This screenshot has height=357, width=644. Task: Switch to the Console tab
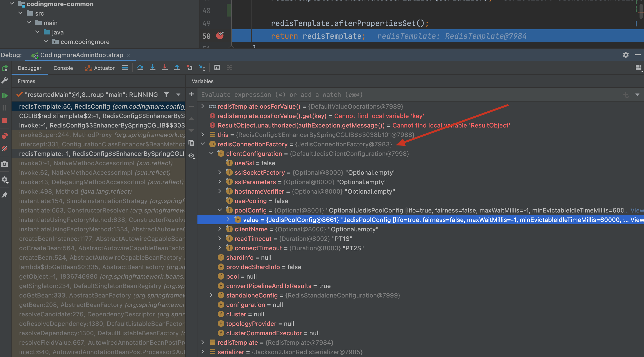coord(63,68)
